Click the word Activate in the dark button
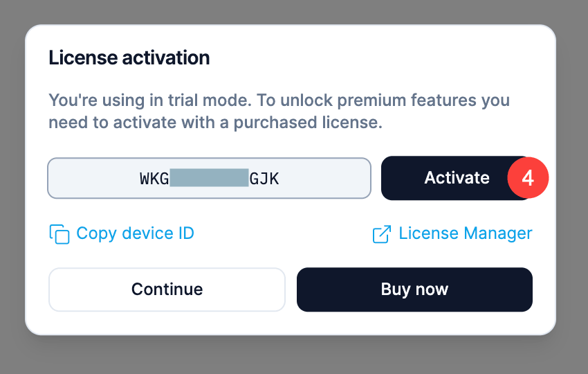 coord(457,178)
